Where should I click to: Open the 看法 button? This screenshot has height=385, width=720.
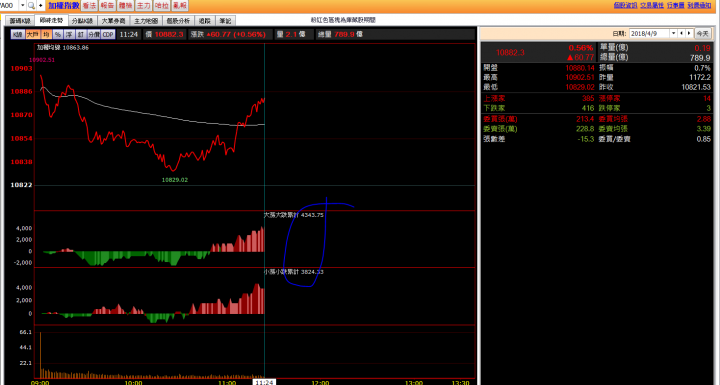pos(89,6)
